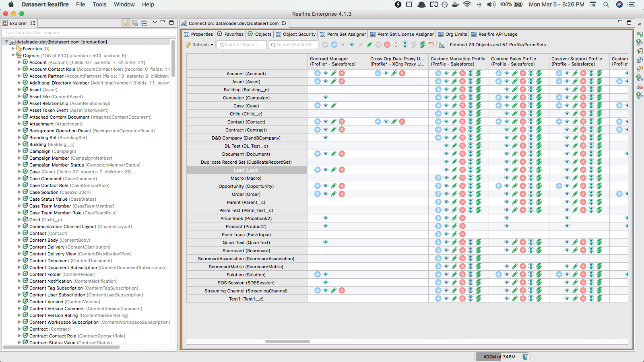Open the Tools menu
The image size is (644, 362).
pos(99,4)
